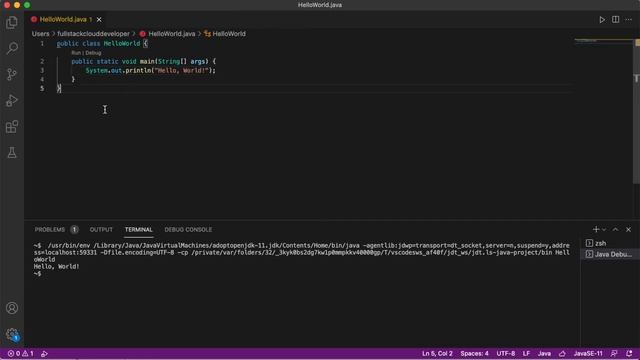Viewport: 640px width, 360px height.
Task: Change language mode via Java status
Action: 544,353
